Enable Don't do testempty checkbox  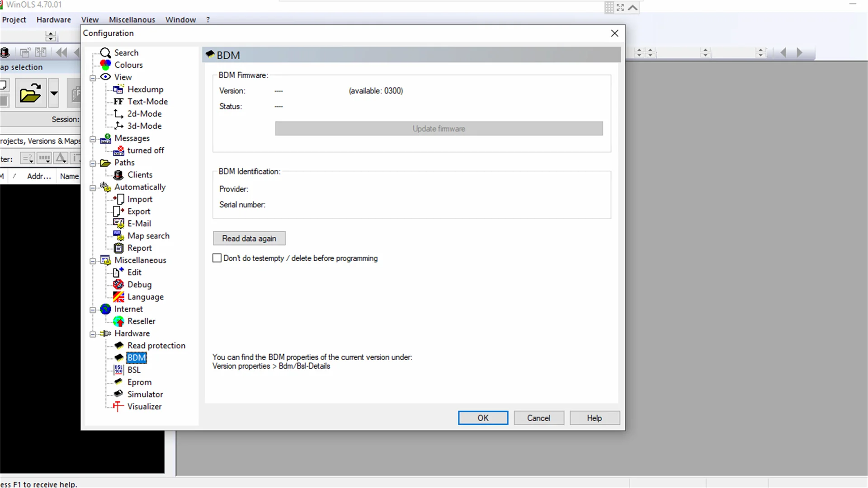pos(217,258)
